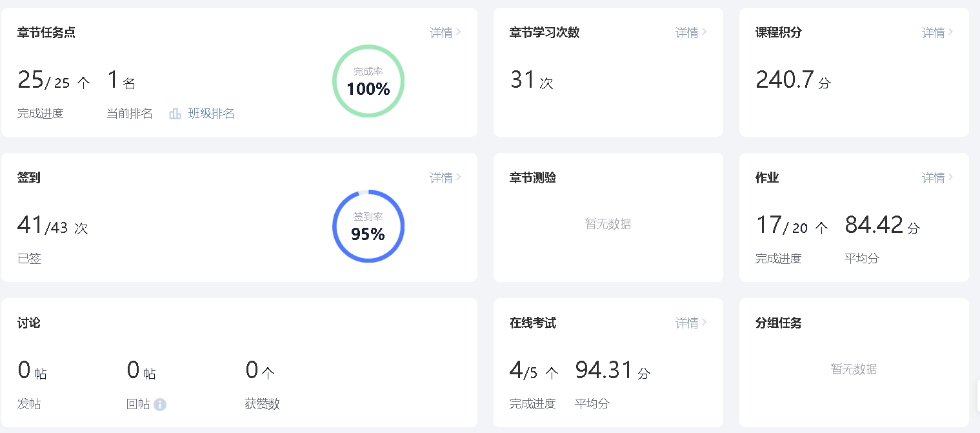
Task: Click the 84.42 homework average score
Action: point(874,225)
